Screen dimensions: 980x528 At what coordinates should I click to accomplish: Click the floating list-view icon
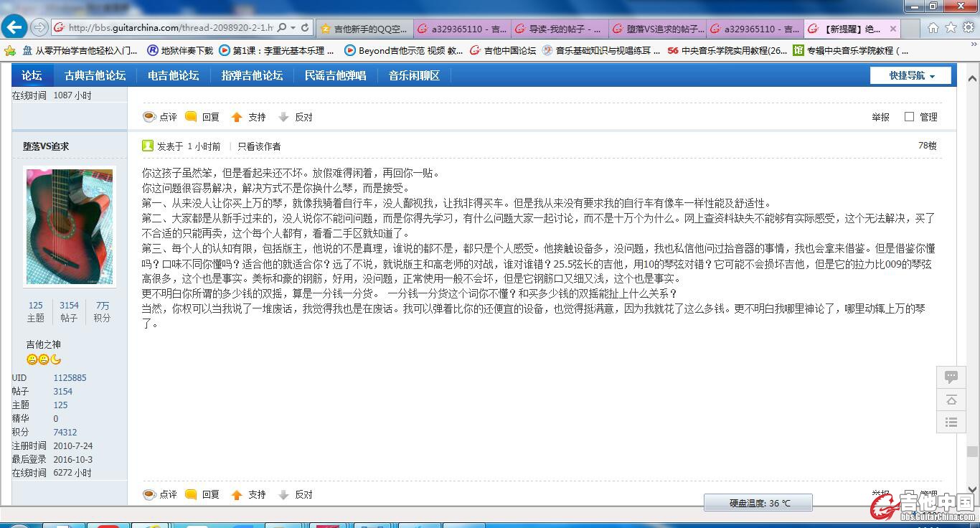tap(951, 423)
